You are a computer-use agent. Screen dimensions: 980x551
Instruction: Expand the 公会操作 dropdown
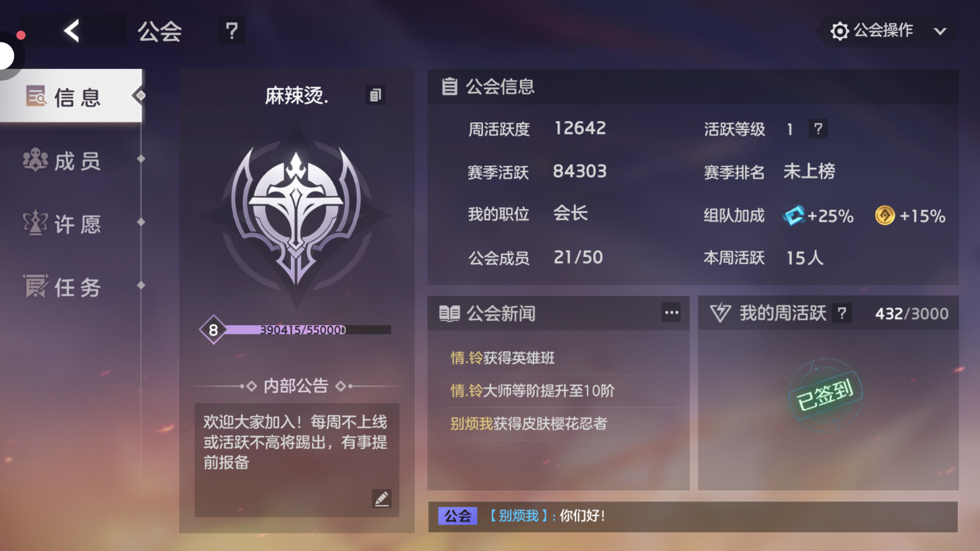click(887, 31)
